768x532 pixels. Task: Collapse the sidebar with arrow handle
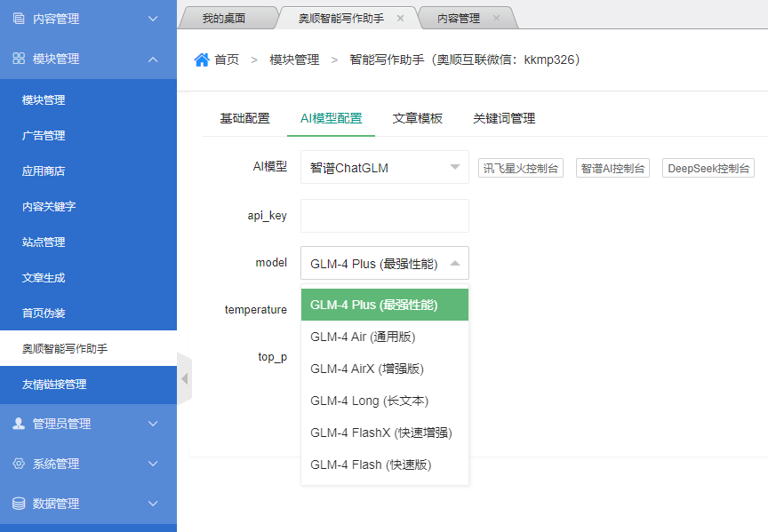tap(185, 378)
